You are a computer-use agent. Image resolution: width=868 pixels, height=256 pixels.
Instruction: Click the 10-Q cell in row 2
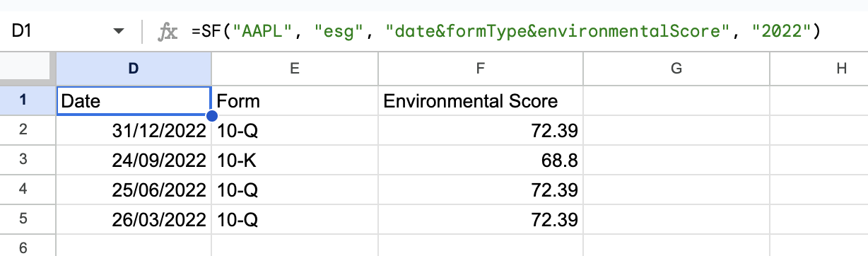(x=295, y=130)
